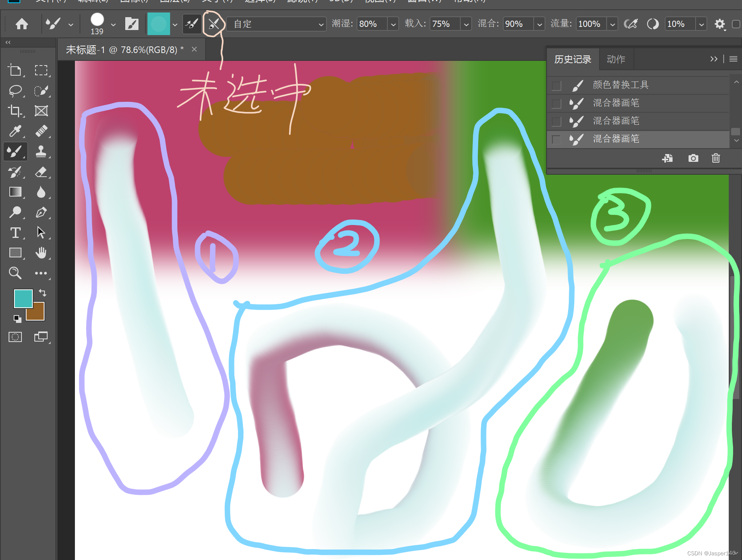Select the Zoom tool
Viewport: 742px width, 560px height.
16,273
